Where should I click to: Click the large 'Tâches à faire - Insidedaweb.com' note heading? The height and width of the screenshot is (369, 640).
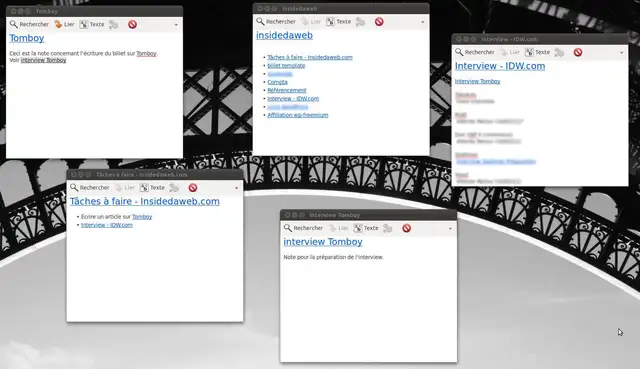[144, 201]
